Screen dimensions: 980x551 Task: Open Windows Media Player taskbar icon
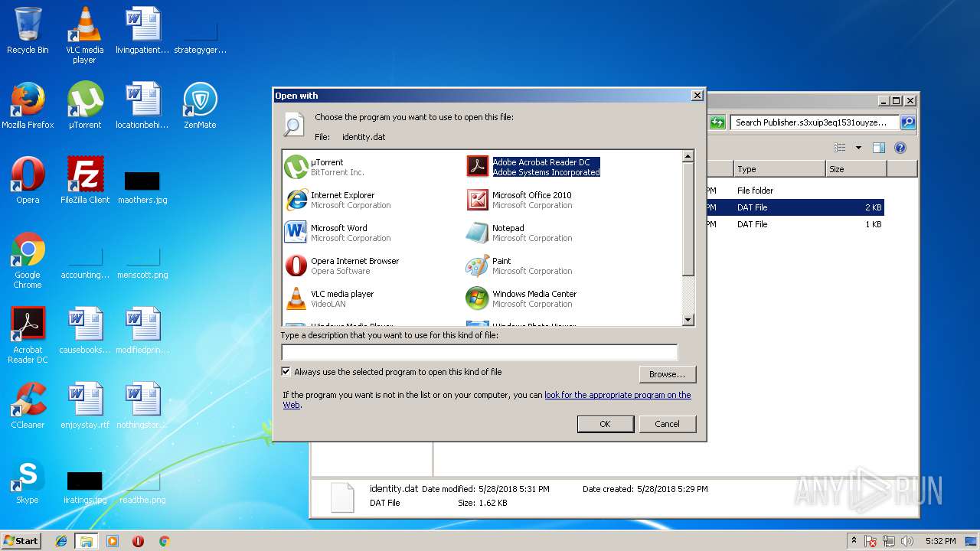tap(112, 541)
